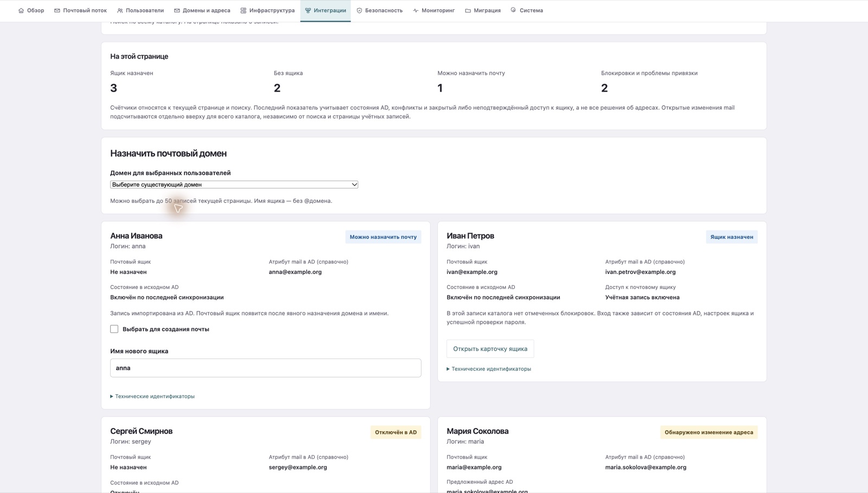Click the address ivan@example.org
The width and height of the screenshot is (868, 493).
pyautogui.click(x=472, y=272)
